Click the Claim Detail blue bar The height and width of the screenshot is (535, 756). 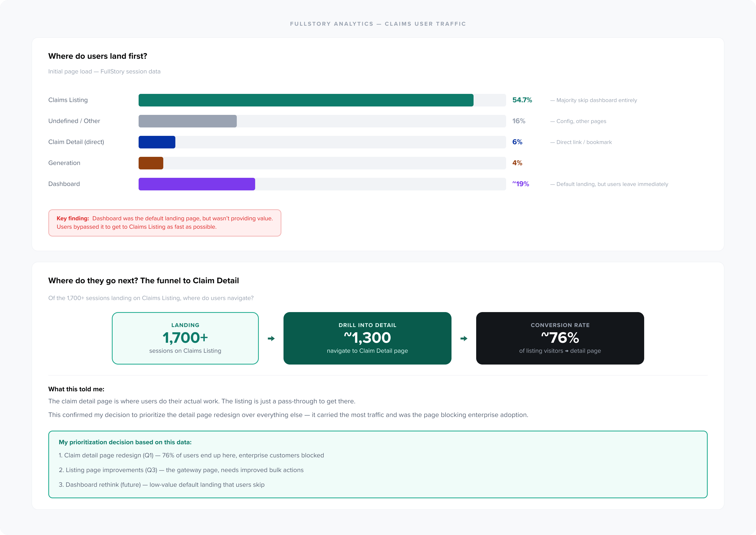(157, 142)
